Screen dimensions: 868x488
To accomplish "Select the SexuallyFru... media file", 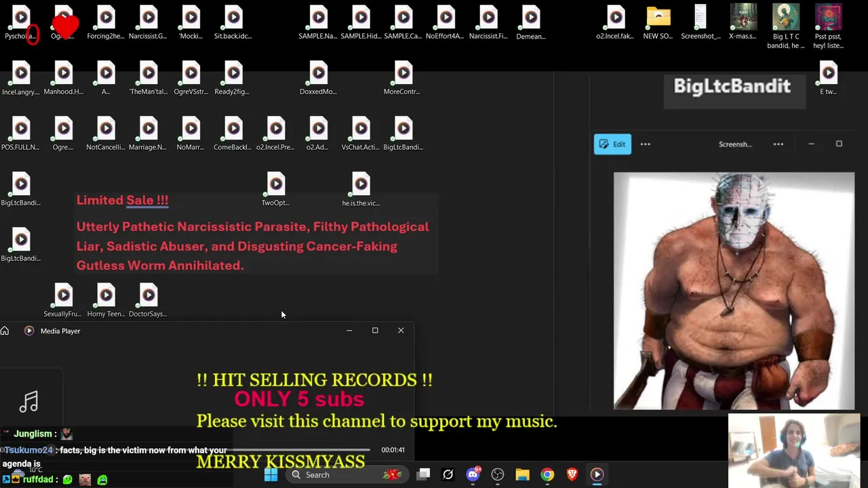I will pyautogui.click(x=63, y=301).
